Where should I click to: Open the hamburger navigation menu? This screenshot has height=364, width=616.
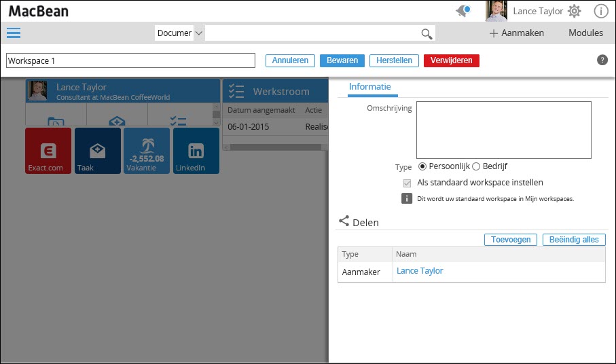coord(14,33)
